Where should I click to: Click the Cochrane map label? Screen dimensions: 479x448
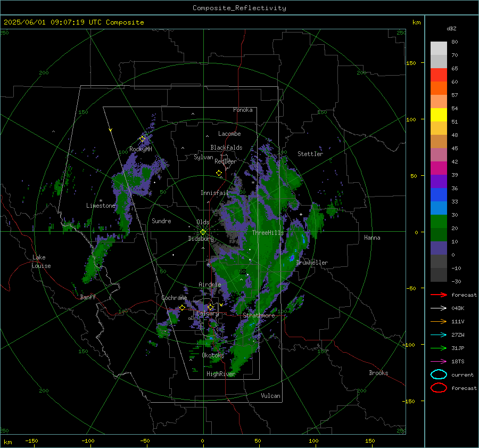coord(174,298)
